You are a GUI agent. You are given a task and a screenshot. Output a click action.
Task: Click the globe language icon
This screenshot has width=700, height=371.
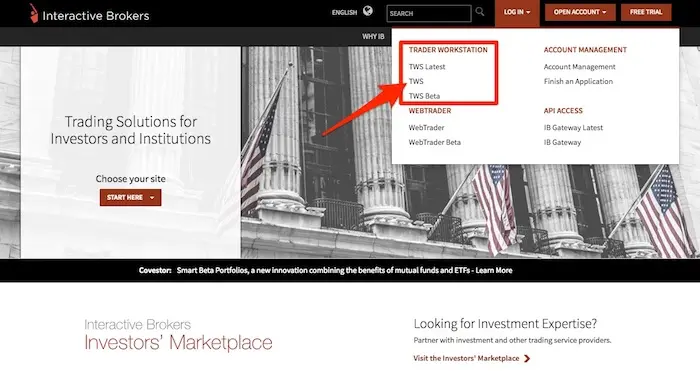368,11
